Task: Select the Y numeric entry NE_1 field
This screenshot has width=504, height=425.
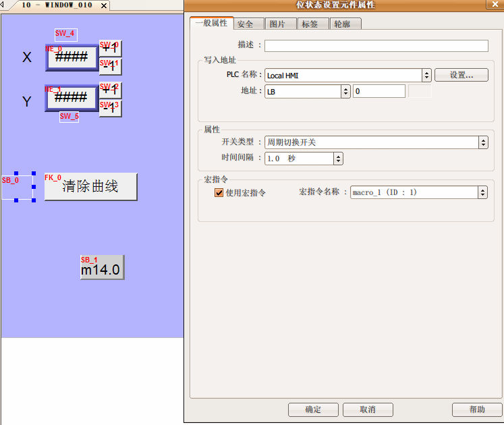Action: click(72, 98)
